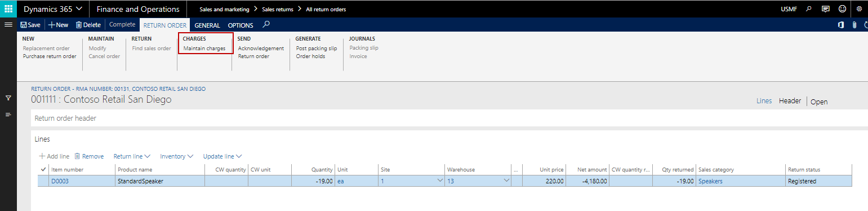
Task: Open the app launcher waffle icon
Action: click(x=8, y=9)
